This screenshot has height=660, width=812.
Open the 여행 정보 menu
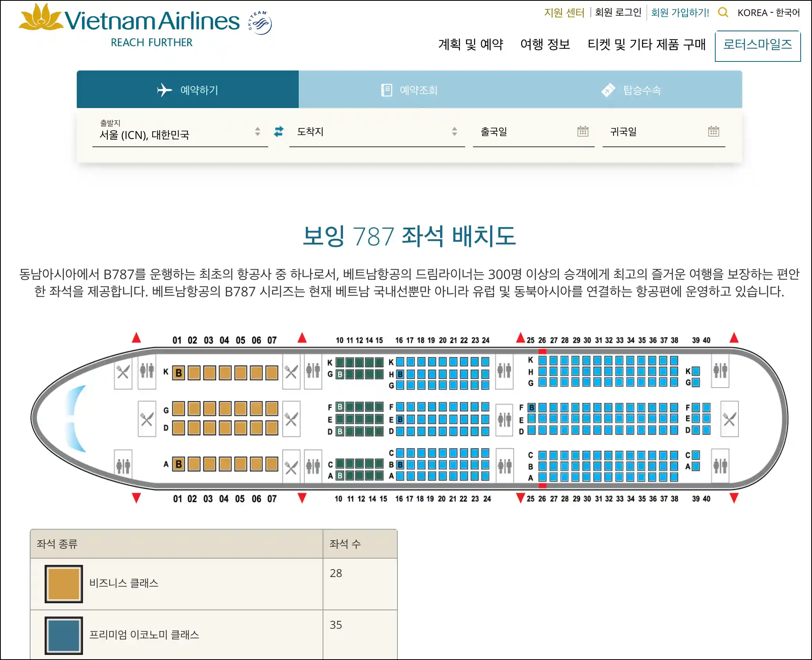pos(545,45)
